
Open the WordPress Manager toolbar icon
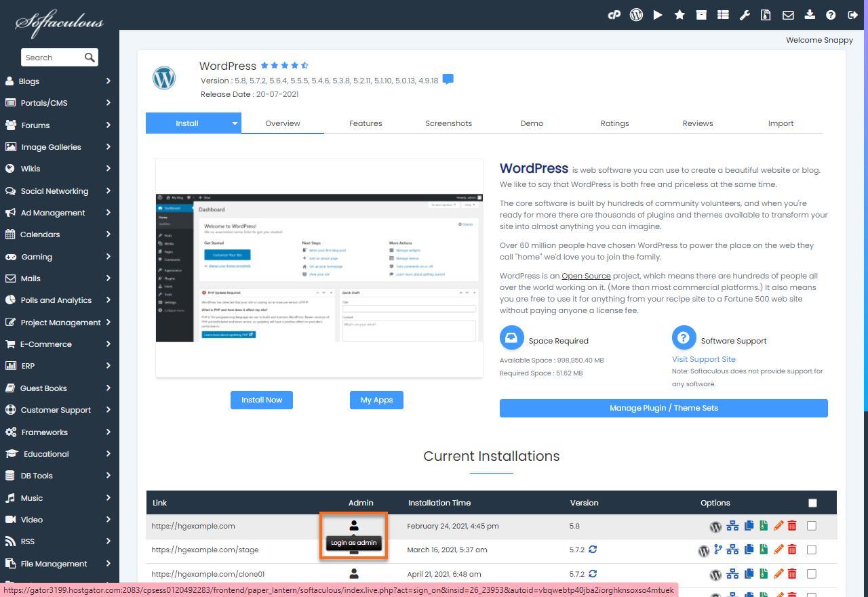coord(636,14)
